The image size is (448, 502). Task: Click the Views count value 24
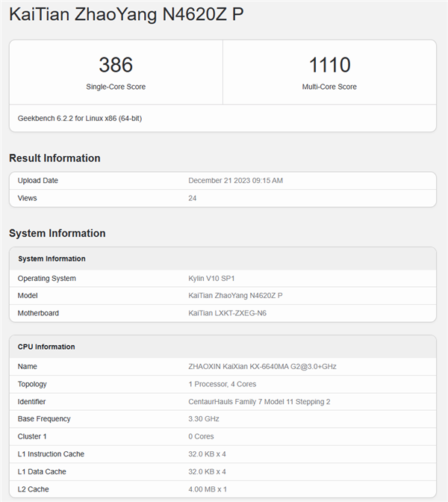coord(193,198)
